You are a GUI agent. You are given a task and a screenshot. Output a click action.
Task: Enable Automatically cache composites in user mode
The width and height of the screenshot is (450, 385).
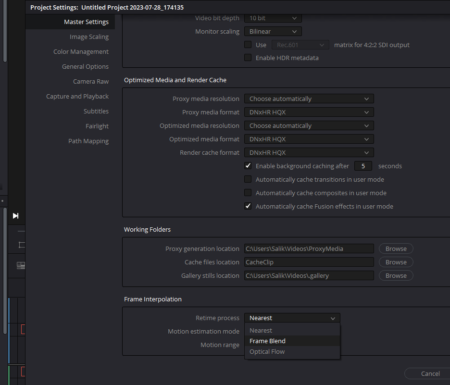[x=248, y=193]
